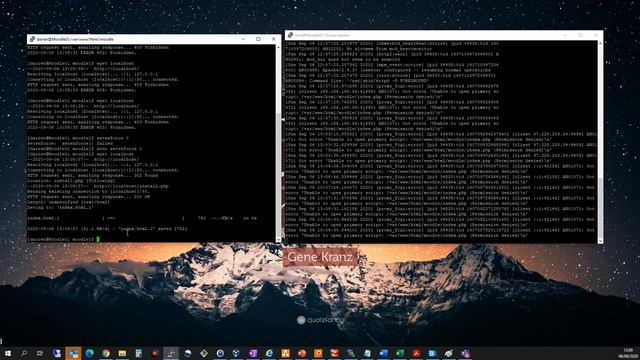Viewport: 640px width, 360px height.
Task: Click the PuTTY icon in the right terminal's title bar
Action: click(x=290, y=36)
